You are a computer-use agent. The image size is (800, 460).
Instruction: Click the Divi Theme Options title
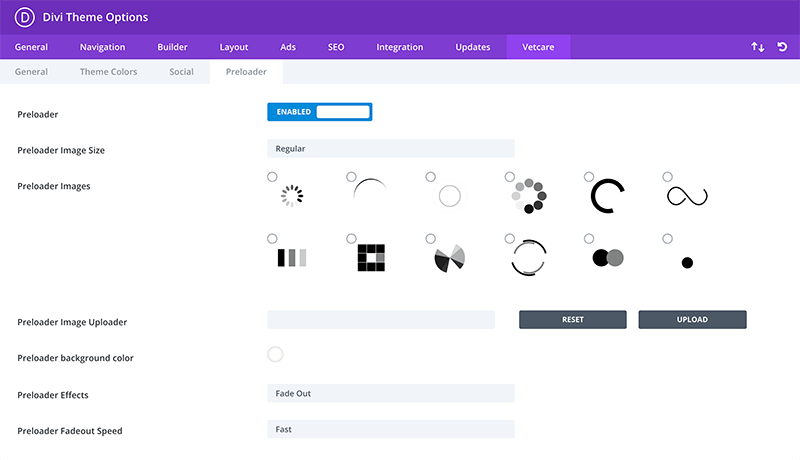click(x=95, y=17)
